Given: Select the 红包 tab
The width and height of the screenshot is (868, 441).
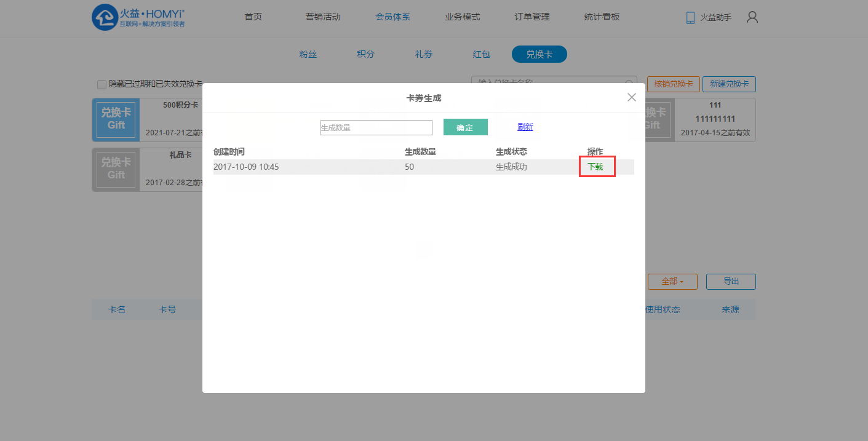Looking at the screenshot, I should (481, 54).
